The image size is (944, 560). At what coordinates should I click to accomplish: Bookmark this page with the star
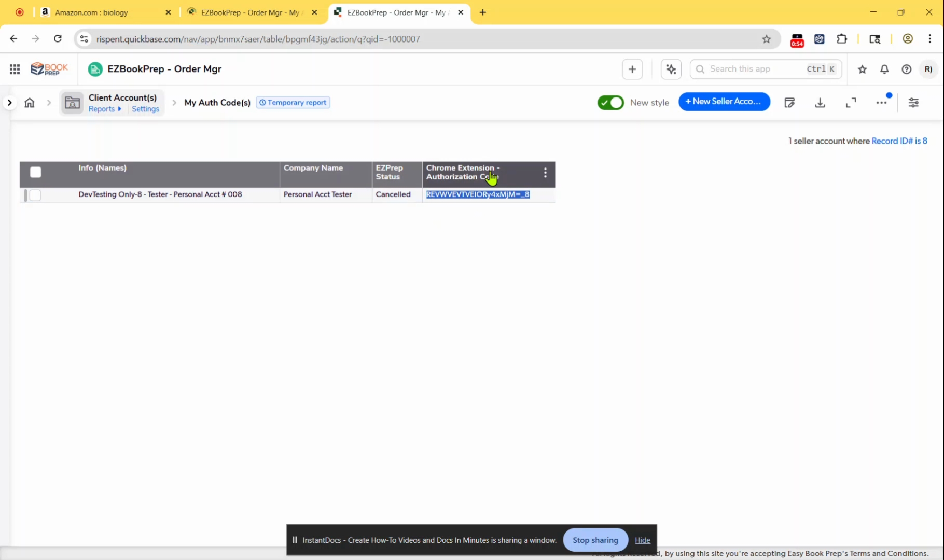tap(767, 39)
